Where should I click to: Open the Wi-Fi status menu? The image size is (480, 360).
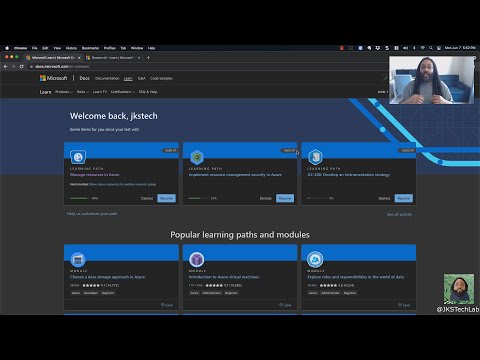tap(422, 48)
